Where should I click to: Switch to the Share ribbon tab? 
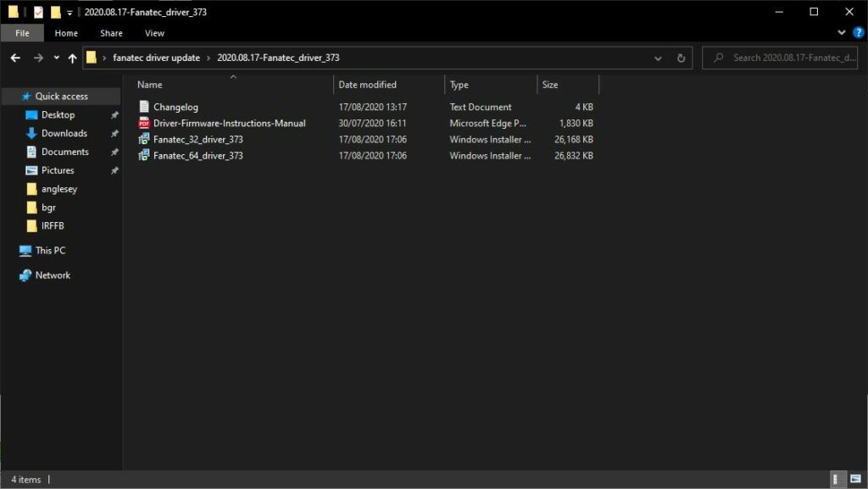coord(111,33)
